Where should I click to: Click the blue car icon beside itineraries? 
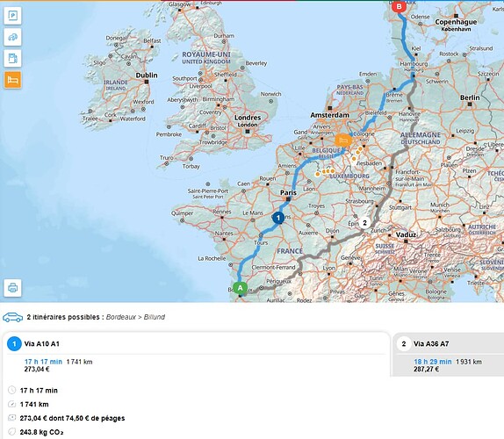click(13, 317)
